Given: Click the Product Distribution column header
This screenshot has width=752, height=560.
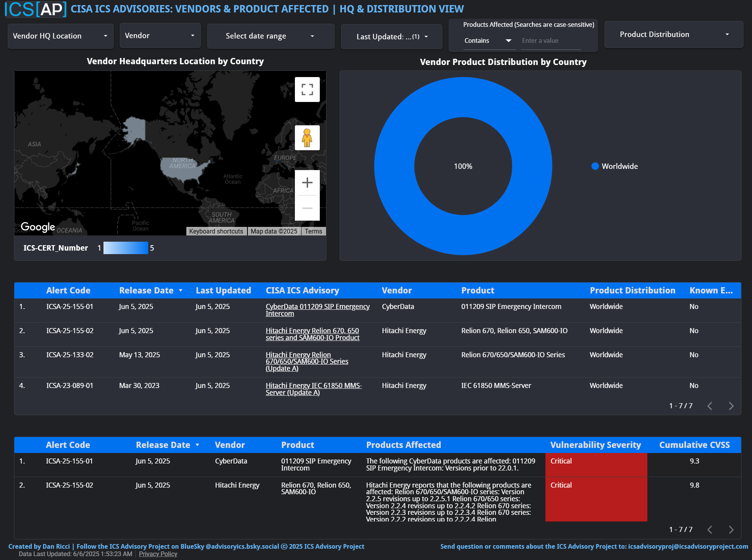Looking at the screenshot, I should [633, 290].
